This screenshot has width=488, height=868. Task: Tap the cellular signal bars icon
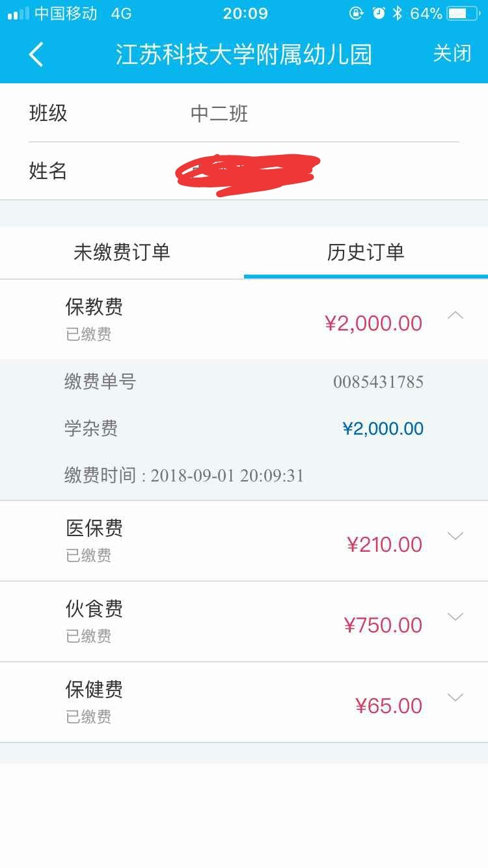point(18,14)
